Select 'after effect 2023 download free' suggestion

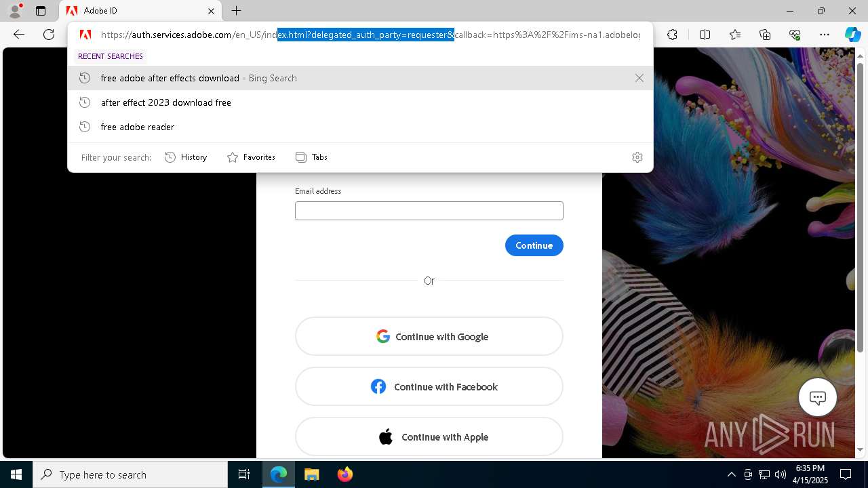point(360,102)
